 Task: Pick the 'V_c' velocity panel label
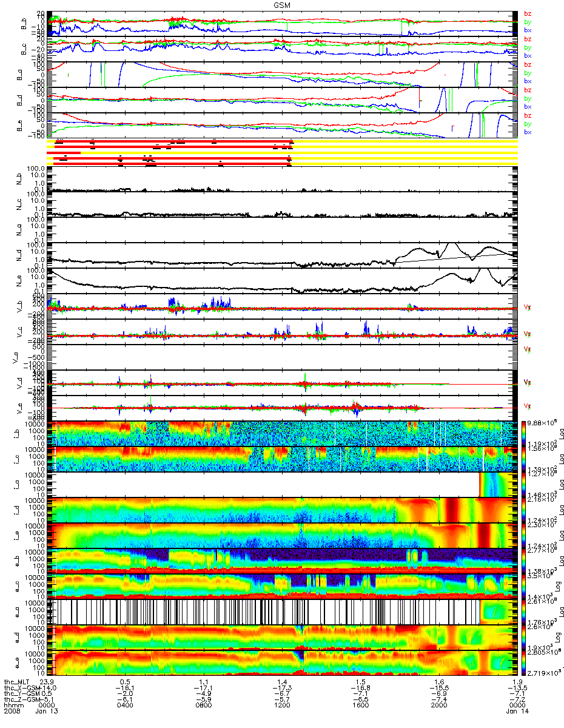[x=18, y=332]
